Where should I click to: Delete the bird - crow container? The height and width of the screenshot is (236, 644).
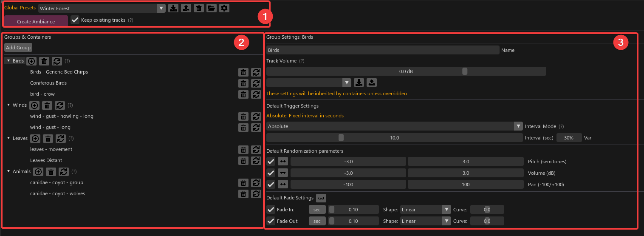pyautogui.click(x=243, y=94)
